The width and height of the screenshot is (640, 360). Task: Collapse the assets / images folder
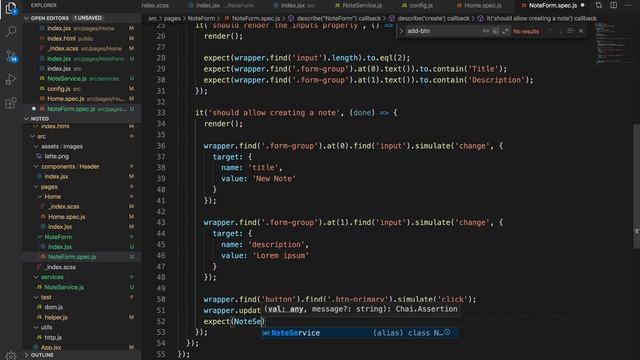36,147
